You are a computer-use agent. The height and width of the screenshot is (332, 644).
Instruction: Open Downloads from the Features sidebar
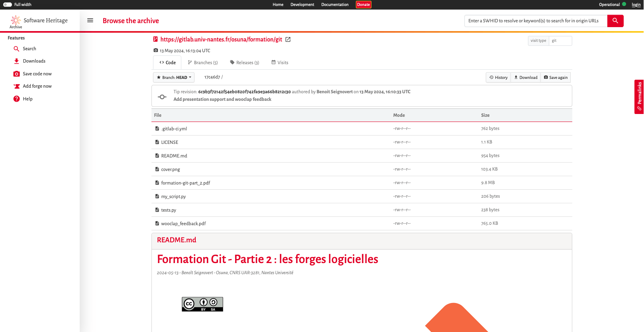click(x=30, y=61)
